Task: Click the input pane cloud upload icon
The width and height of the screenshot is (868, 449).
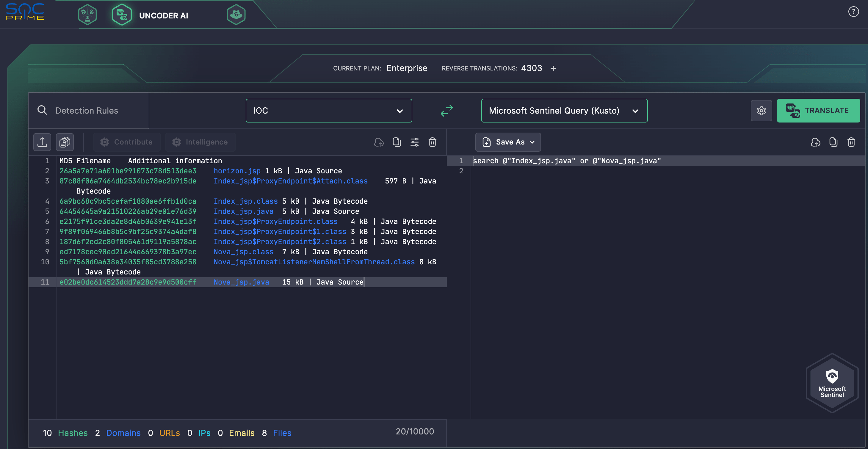Action: click(379, 142)
